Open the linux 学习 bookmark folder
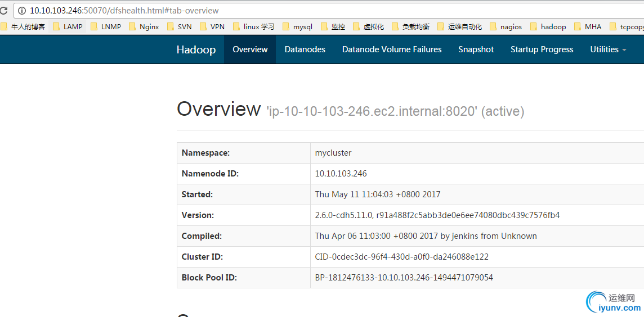This screenshot has width=644, height=317. point(254,26)
